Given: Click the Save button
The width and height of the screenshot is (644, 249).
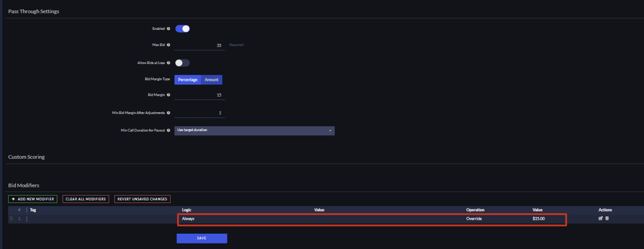Looking at the screenshot, I should [x=202, y=238].
